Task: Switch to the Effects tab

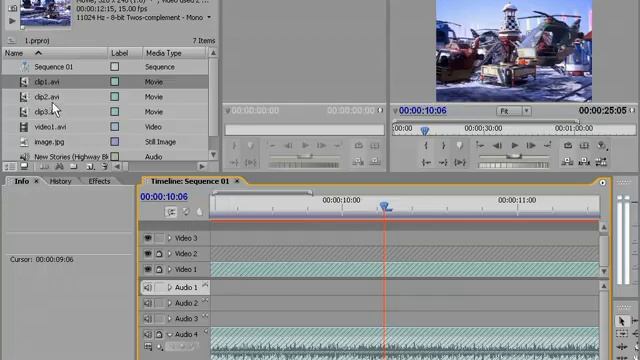Action: [99, 181]
